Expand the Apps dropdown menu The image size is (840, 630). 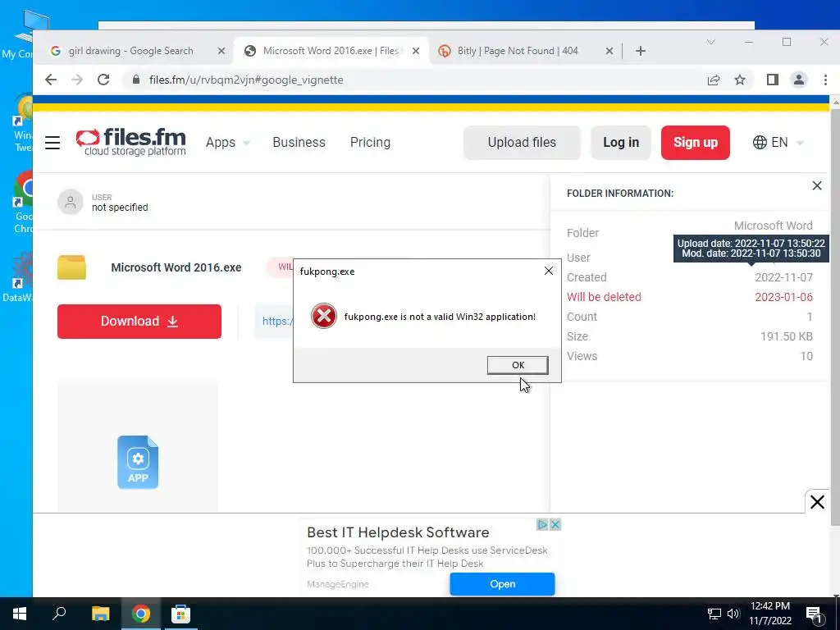coord(228,143)
